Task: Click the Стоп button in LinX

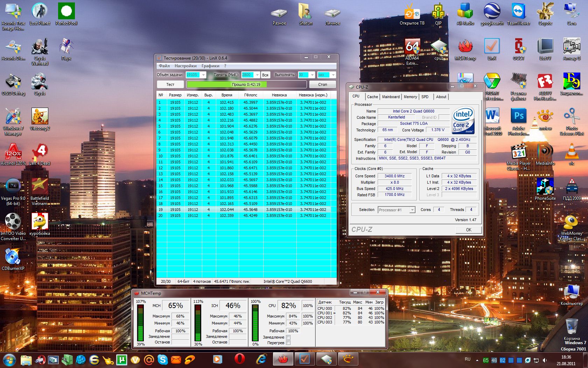Action: coord(322,84)
